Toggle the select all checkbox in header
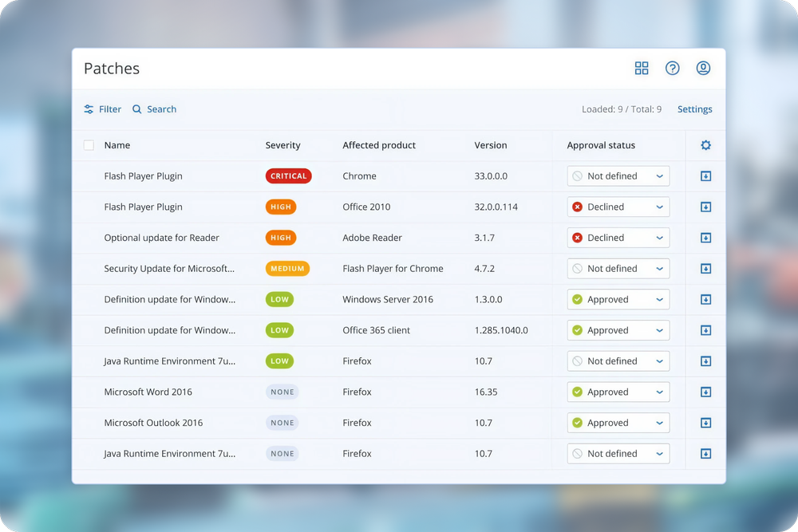 (89, 145)
